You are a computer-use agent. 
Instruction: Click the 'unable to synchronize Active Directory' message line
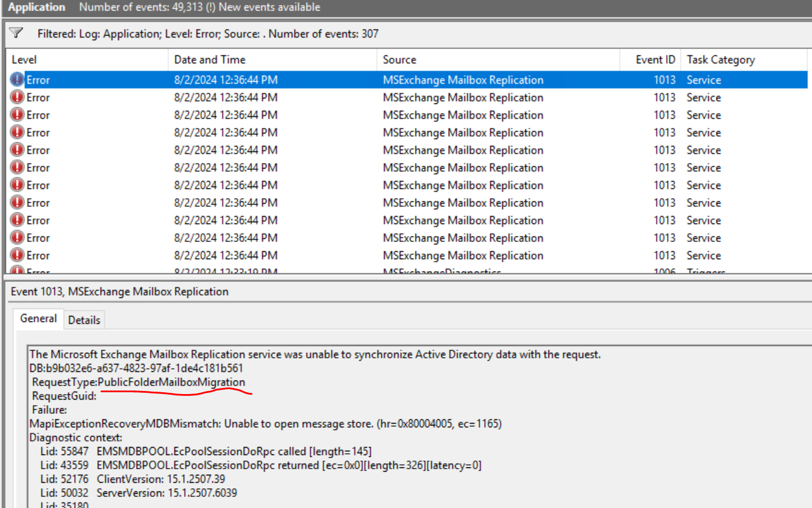tap(315, 355)
